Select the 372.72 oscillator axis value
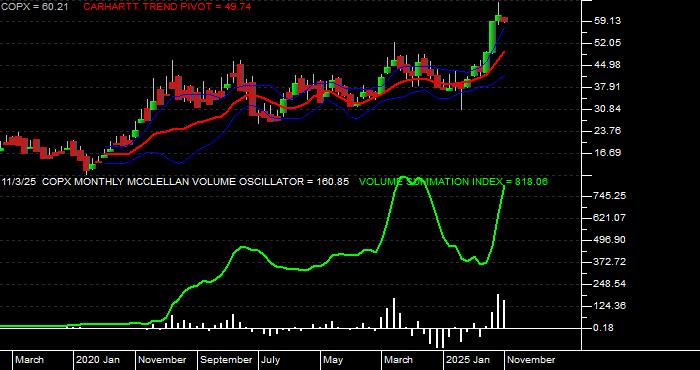The height and width of the screenshot is (370, 700). tap(610, 262)
